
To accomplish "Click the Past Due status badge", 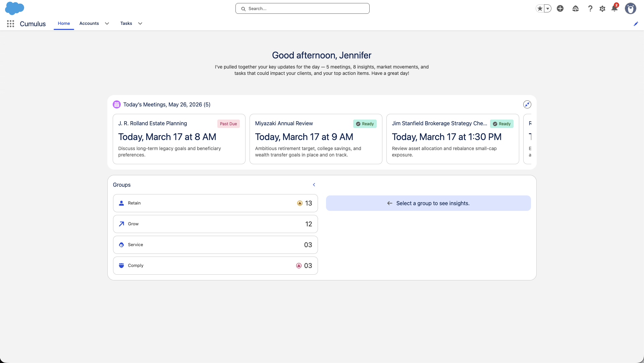I will click(228, 124).
